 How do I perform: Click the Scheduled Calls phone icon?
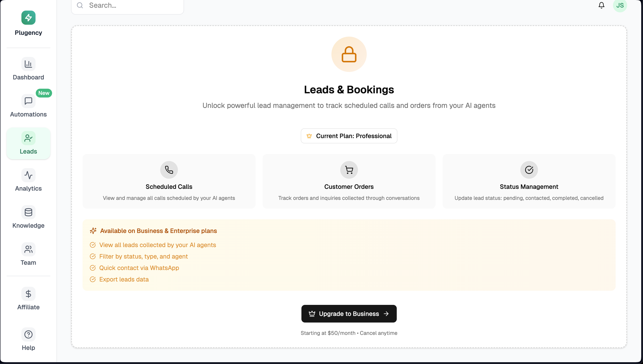pos(169,170)
